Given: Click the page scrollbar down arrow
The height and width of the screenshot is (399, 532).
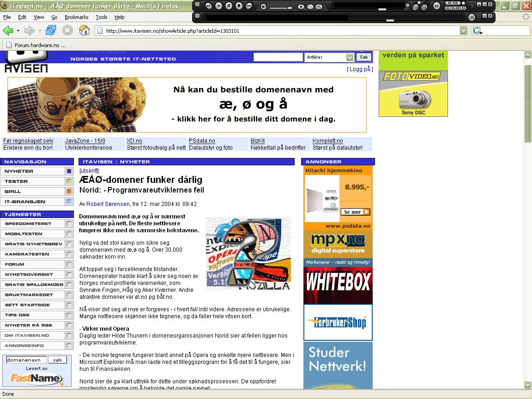Looking at the screenshot, I should point(527,385).
